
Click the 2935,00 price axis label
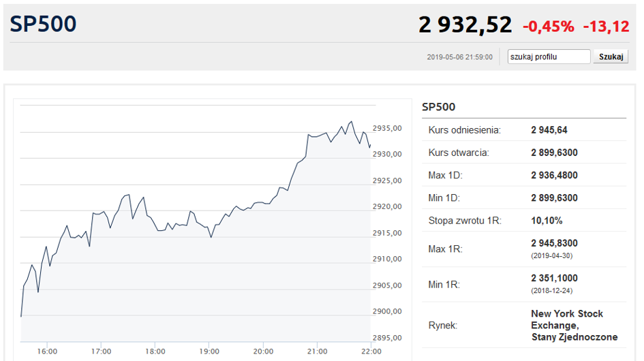pyautogui.click(x=387, y=128)
